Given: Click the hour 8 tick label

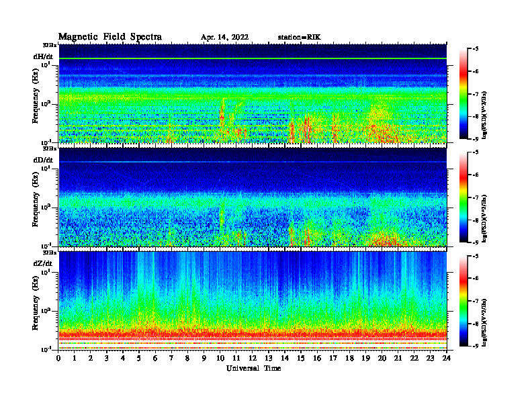Looking at the screenshot, I should point(187,358).
